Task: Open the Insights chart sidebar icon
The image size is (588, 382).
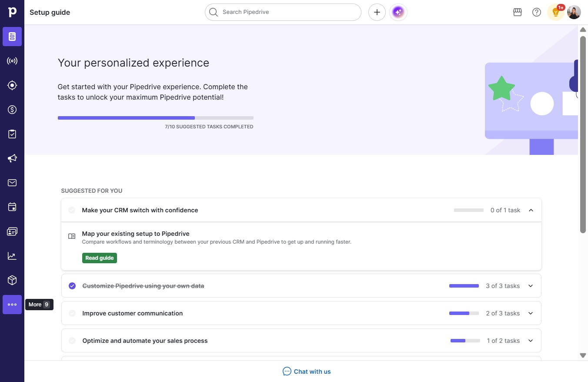Action: pos(12,256)
